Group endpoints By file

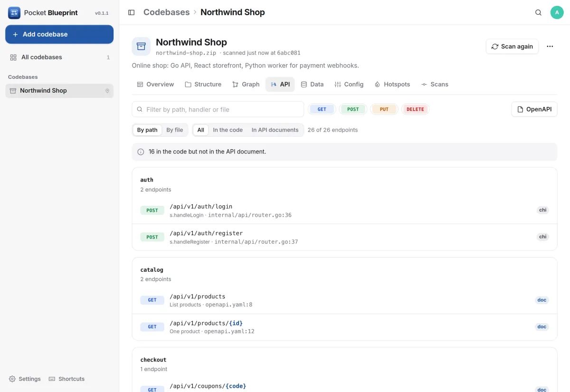pyautogui.click(x=175, y=130)
